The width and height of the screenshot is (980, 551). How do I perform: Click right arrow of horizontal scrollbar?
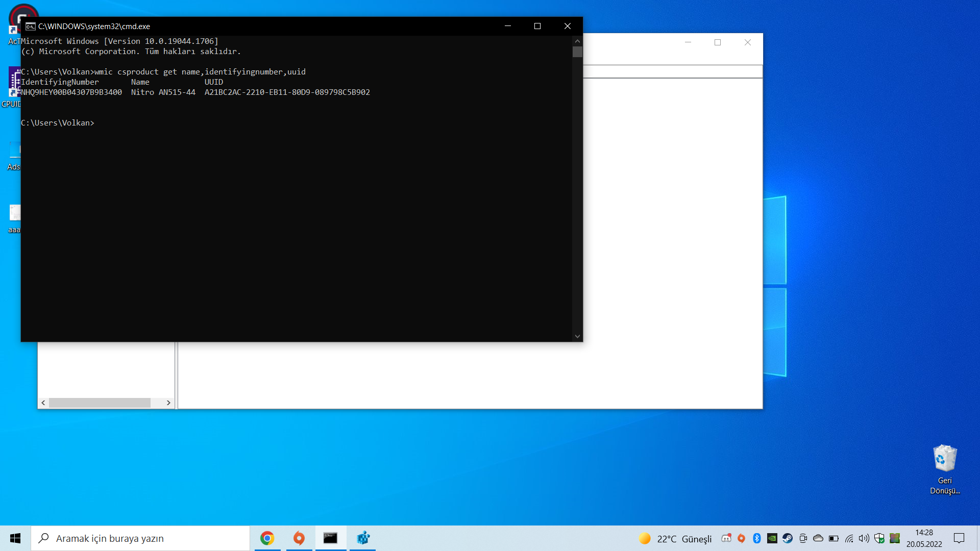point(168,403)
